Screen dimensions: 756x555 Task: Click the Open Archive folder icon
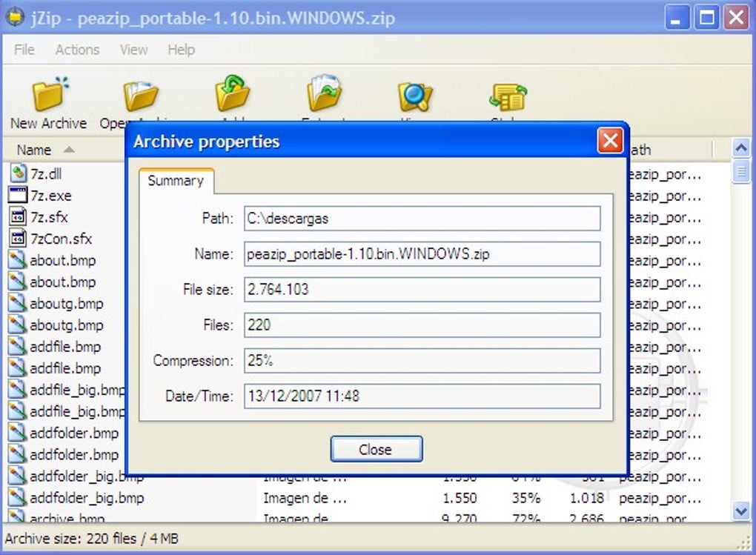pyautogui.click(x=140, y=95)
